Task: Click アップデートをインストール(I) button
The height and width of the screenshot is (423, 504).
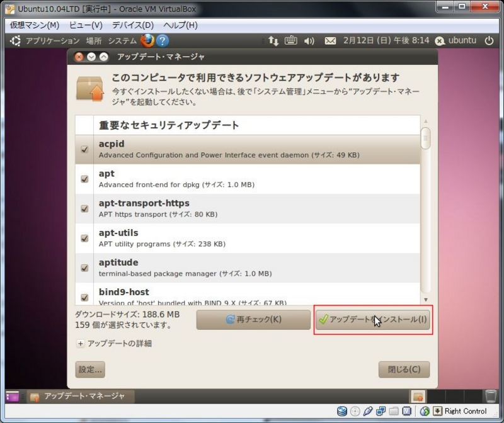Action: (x=372, y=320)
